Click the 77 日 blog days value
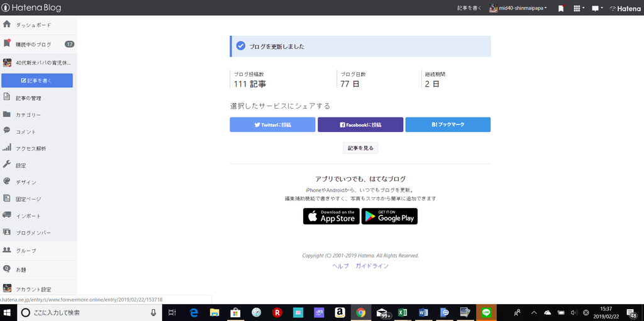Image resolution: width=644 pixels, height=321 pixels. coord(350,84)
